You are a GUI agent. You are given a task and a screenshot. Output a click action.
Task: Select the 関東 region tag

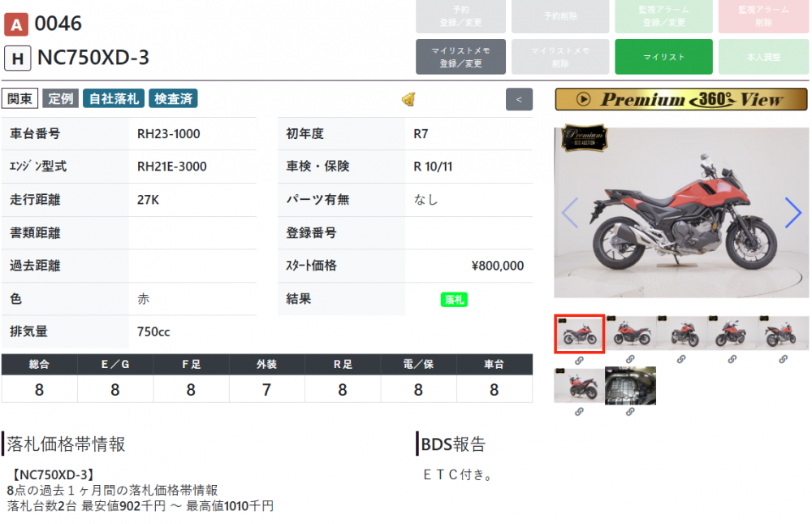point(20,99)
